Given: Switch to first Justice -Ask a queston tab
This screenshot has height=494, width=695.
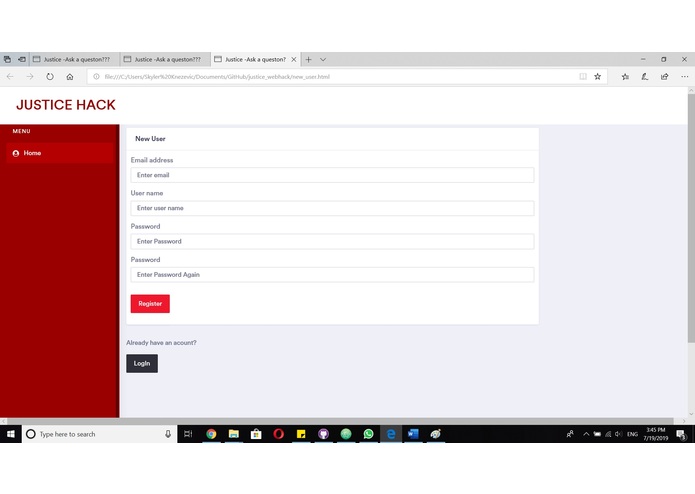Looking at the screenshot, I should click(76, 59).
